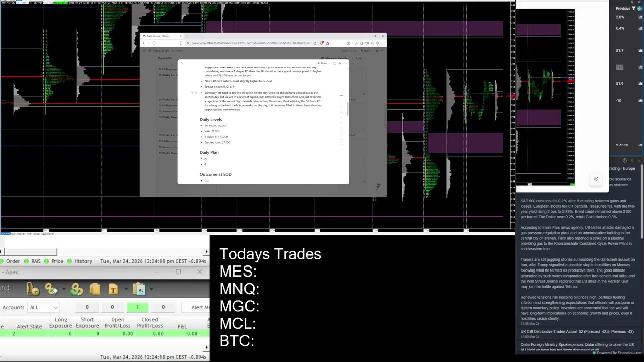Image resolution: width=644 pixels, height=362 pixels.
Task: Click the Alert State column header
Action: point(29,326)
